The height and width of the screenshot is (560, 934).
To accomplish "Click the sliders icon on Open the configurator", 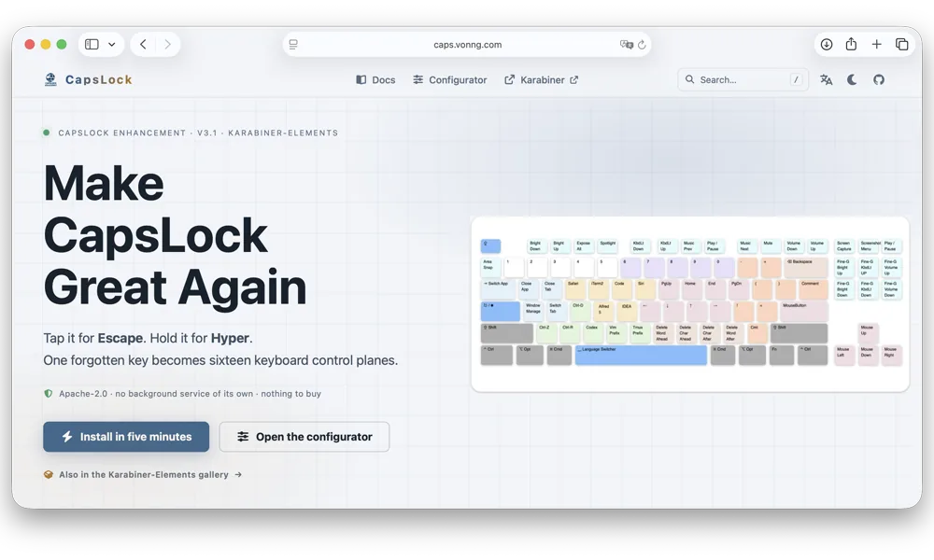I will click(x=243, y=437).
